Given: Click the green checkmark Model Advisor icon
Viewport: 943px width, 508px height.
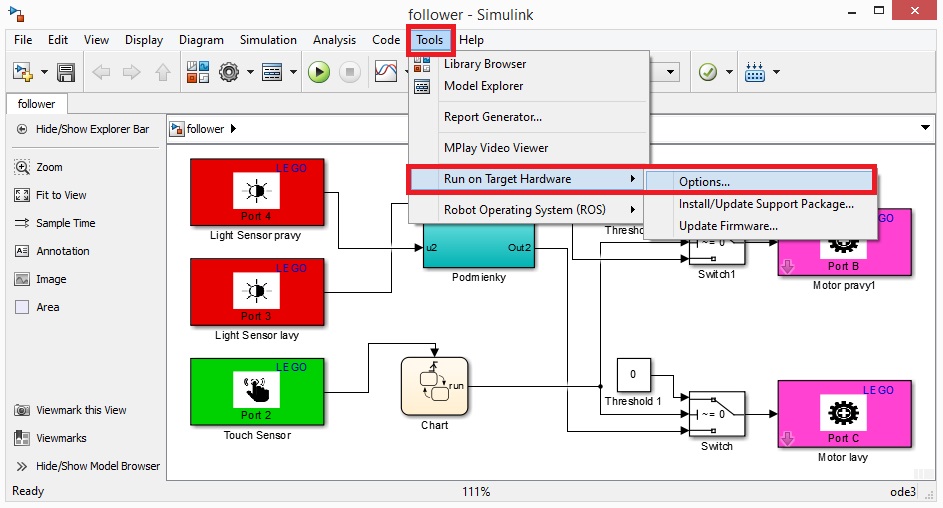Looking at the screenshot, I should (x=708, y=73).
